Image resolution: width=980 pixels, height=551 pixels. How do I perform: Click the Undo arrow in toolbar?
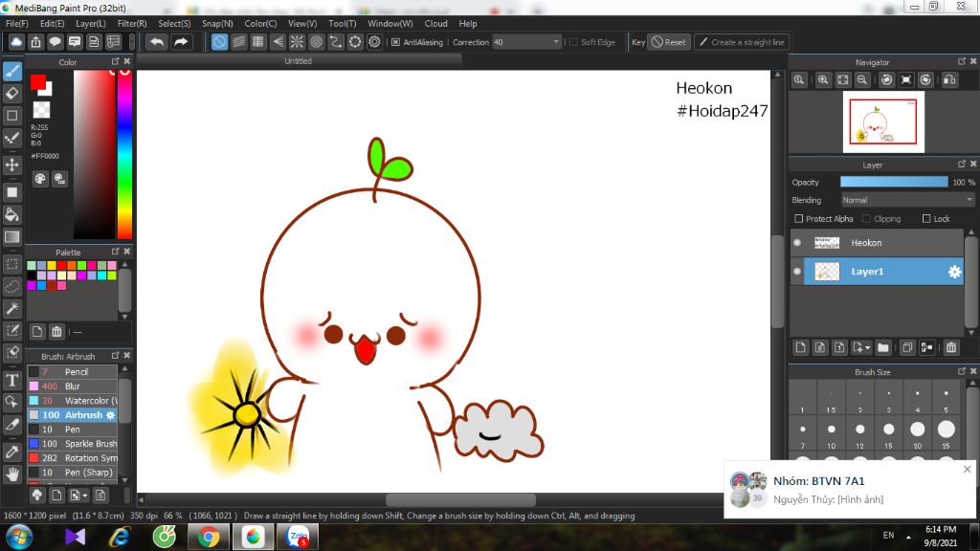tap(157, 42)
